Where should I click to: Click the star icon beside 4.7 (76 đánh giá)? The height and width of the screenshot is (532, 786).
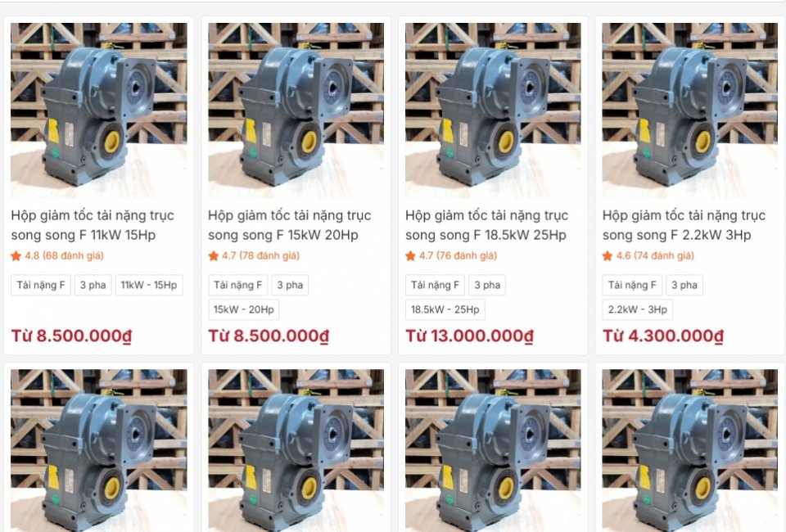point(410,256)
